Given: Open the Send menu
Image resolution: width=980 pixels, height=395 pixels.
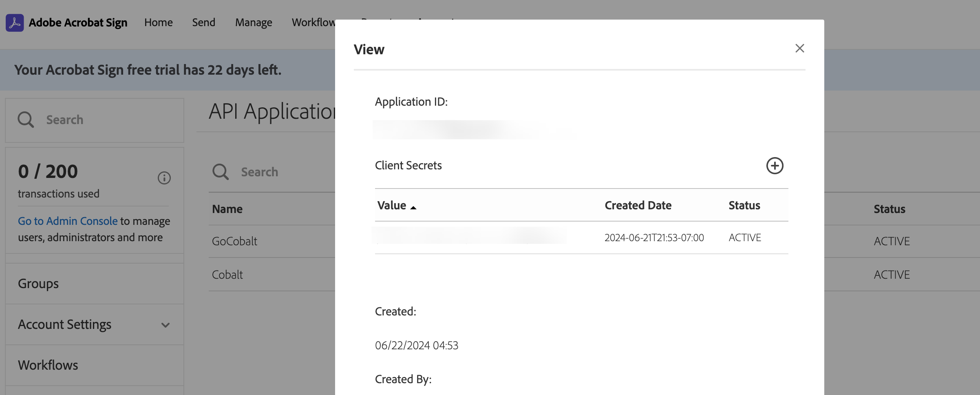Looking at the screenshot, I should [x=204, y=22].
